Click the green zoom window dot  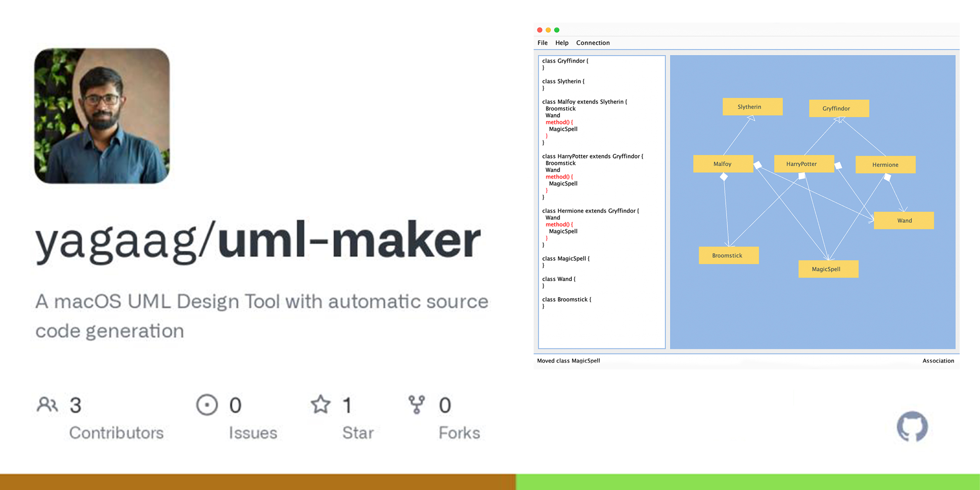pos(557,30)
